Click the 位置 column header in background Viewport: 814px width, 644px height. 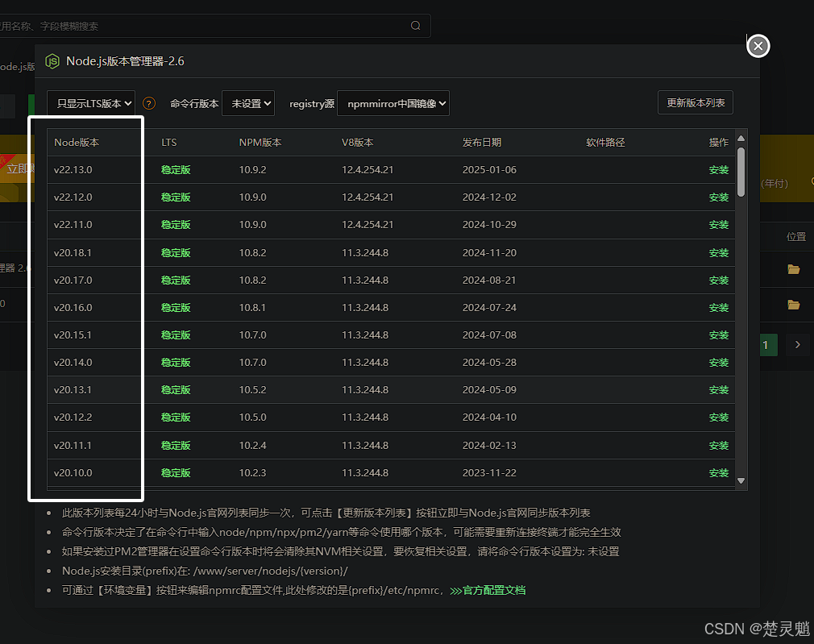795,237
